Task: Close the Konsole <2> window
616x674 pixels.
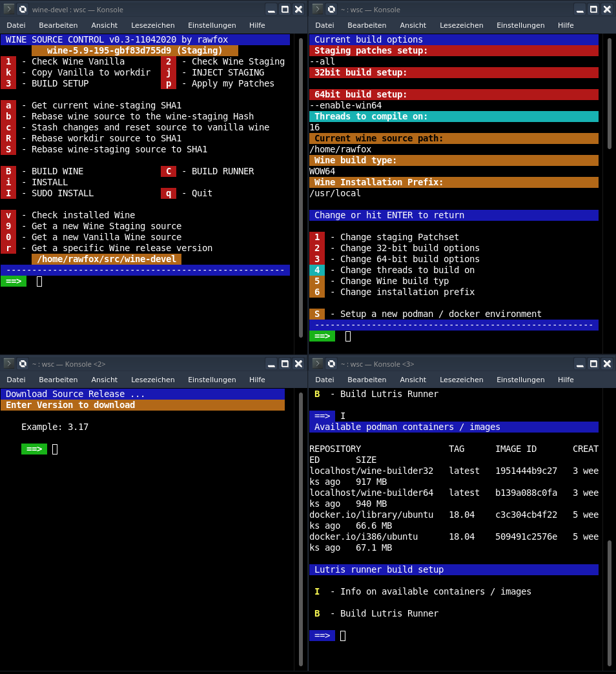Action: tap(299, 364)
